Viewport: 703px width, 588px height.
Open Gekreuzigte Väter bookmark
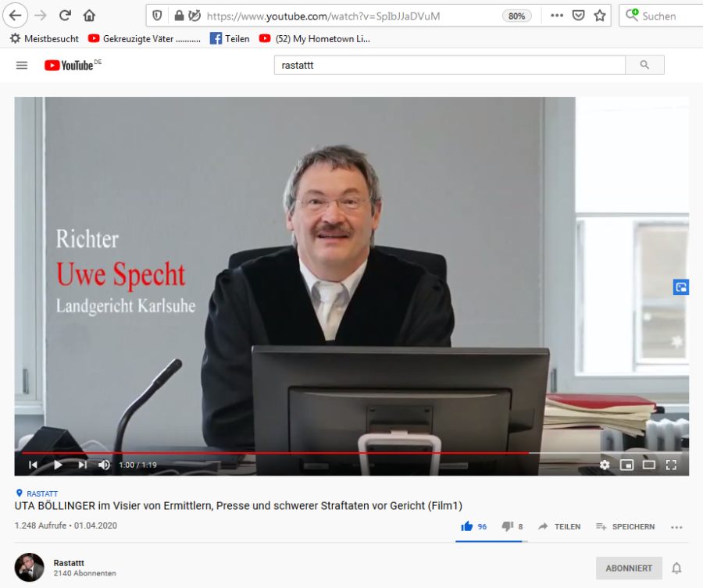point(145,39)
